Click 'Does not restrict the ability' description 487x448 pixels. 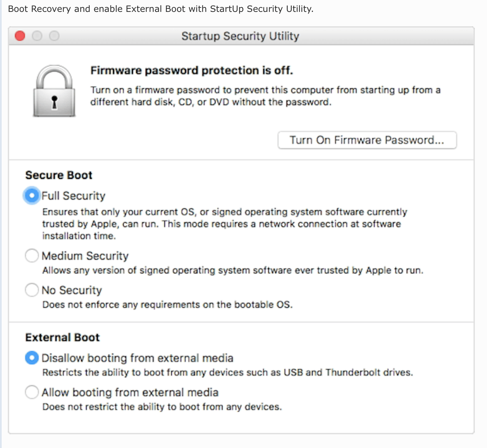162,407
